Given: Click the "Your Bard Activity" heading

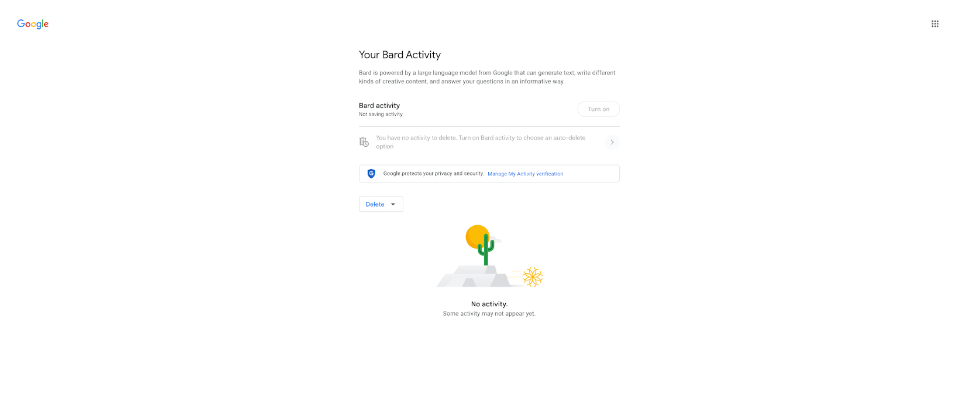Looking at the screenshot, I should tap(400, 55).
